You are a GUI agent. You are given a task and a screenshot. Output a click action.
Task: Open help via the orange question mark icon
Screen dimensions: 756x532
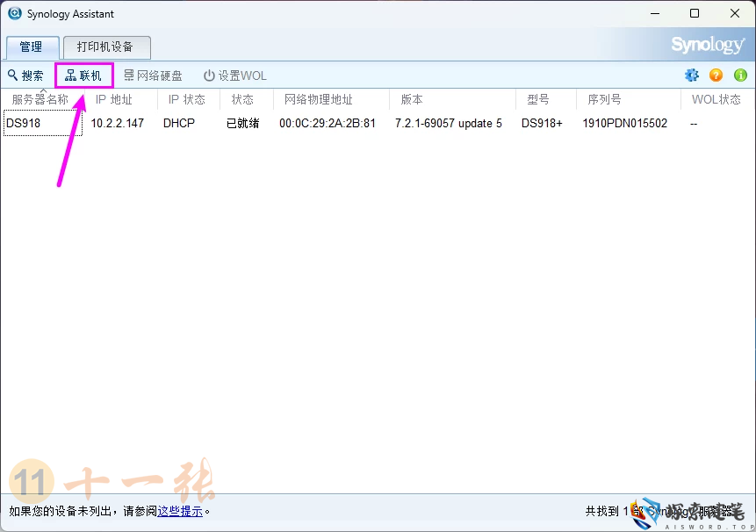coord(716,75)
